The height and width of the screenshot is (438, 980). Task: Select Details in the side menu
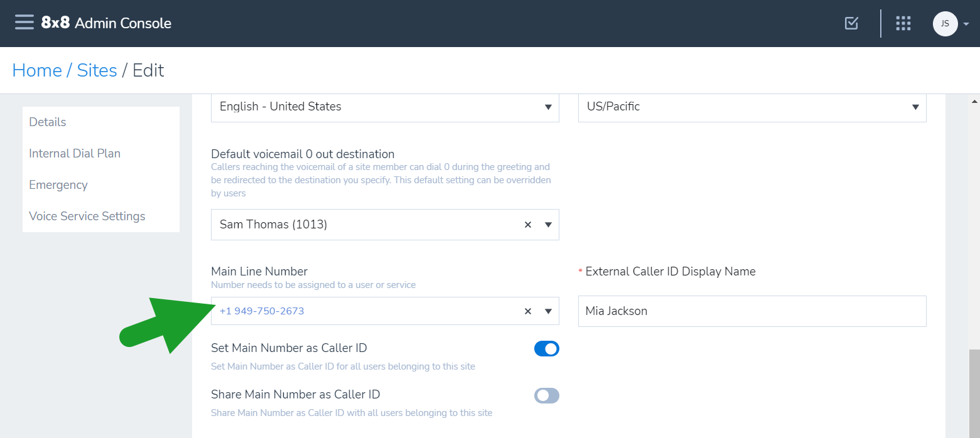(48, 122)
